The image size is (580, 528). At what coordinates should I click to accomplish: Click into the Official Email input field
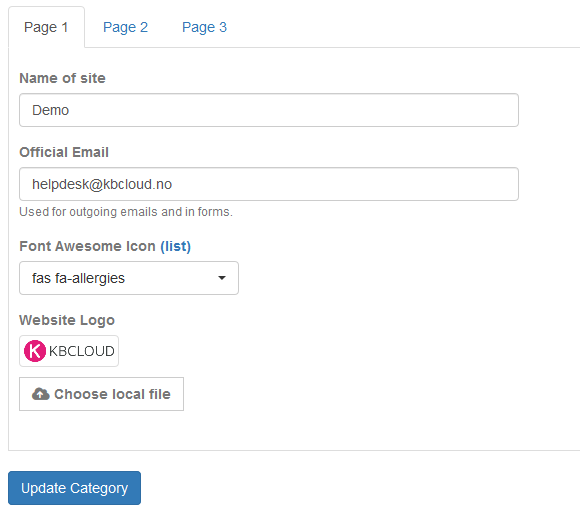coord(269,184)
